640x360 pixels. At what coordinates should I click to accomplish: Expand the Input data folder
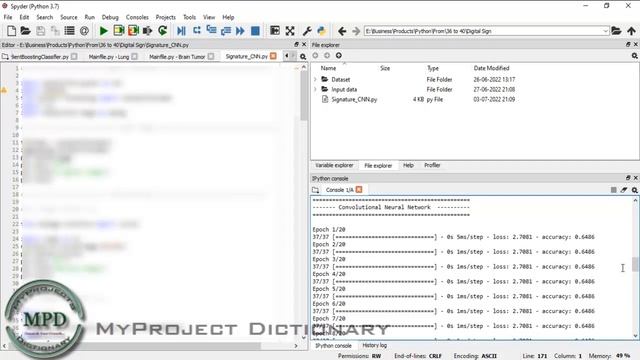pyautogui.click(x=315, y=89)
